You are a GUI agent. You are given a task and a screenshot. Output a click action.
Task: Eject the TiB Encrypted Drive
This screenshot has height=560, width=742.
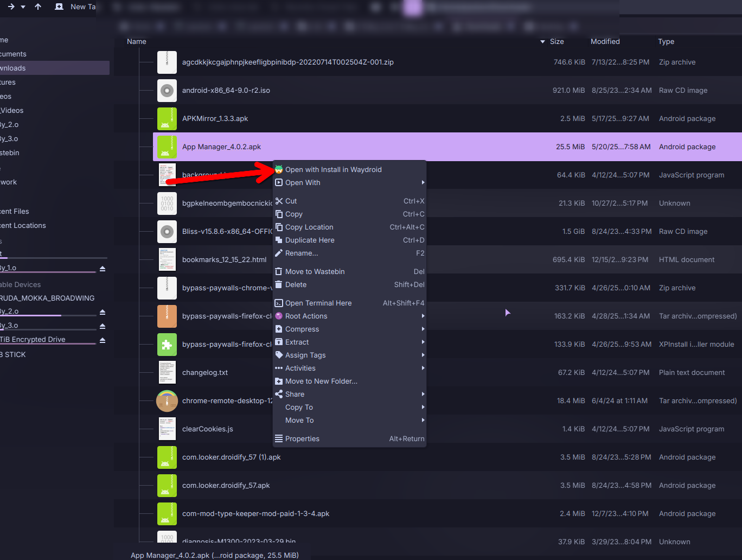103,340
